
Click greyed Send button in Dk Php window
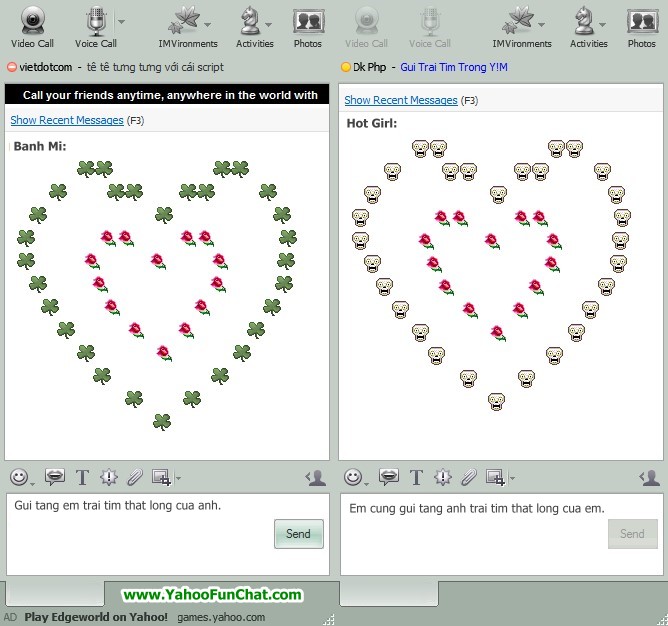tap(633, 534)
